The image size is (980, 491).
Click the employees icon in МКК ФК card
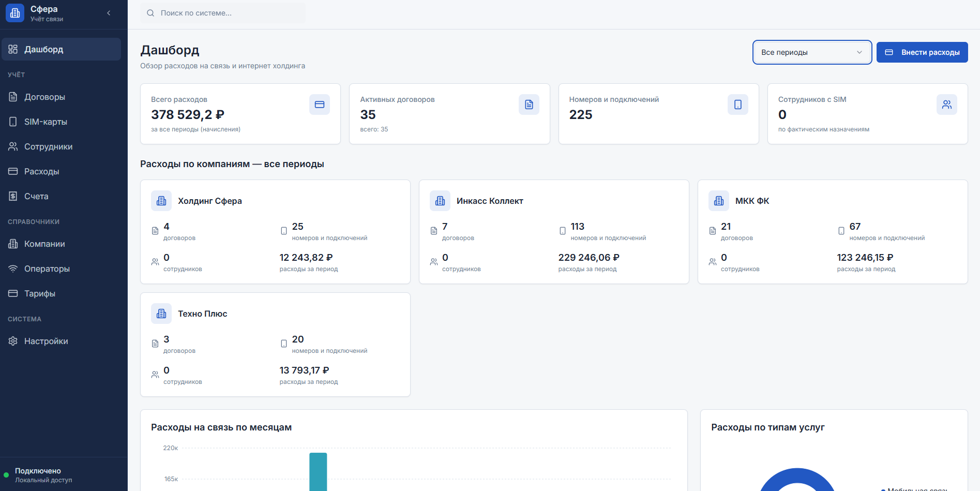(713, 262)
